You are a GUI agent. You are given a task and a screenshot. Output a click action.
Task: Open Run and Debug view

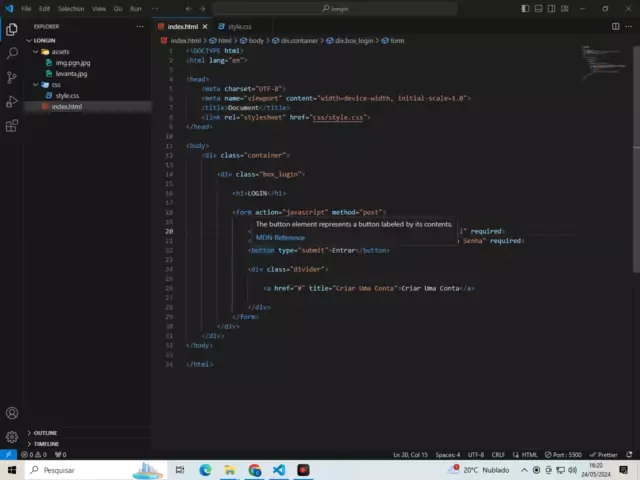(12, 101)
